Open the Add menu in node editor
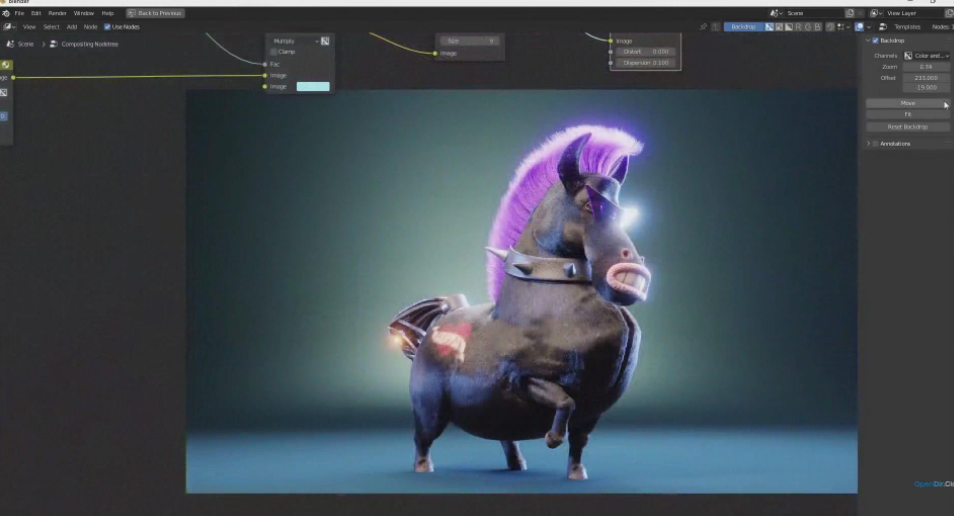The image size is (954, 516). pyautogui.click(x=71, y=27)
